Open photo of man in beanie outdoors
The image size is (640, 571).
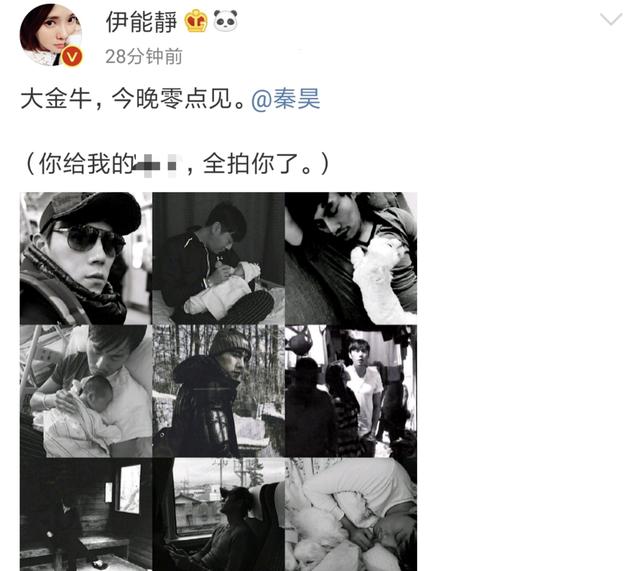pyautogui.click(x=218, y=391)
